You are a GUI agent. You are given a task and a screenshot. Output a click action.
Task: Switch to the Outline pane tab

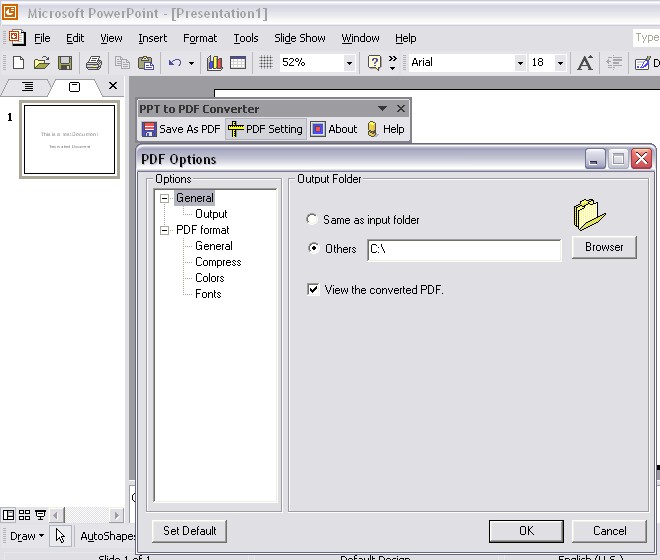27,87
